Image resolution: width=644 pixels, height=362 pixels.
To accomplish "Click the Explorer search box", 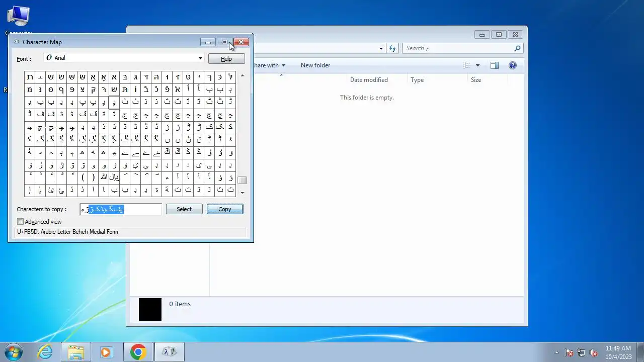I will click(463, 48).
